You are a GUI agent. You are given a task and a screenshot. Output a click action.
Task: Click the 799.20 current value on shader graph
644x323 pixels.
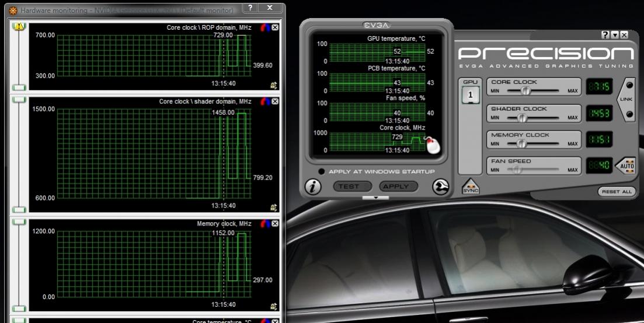[263, 177]
